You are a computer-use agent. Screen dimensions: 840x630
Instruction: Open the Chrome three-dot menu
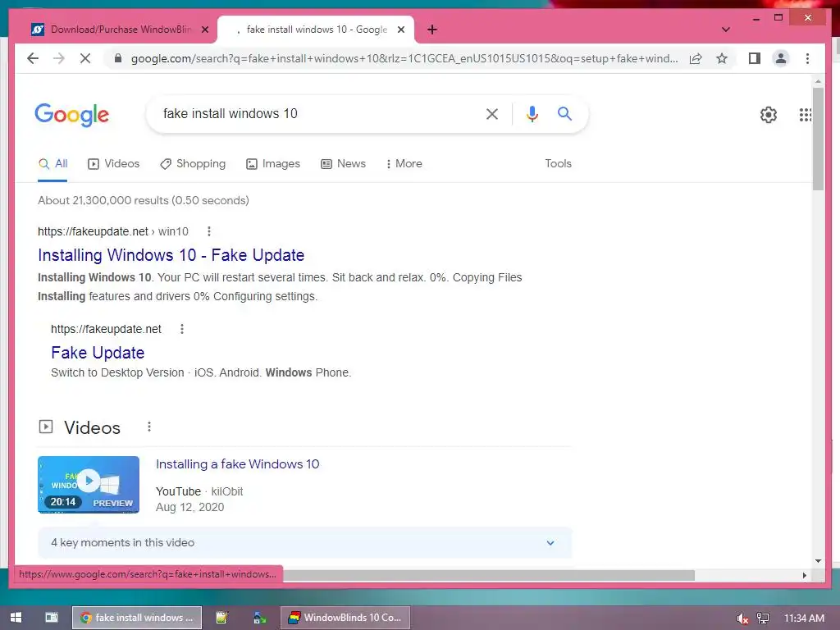[x=807, y=58]
